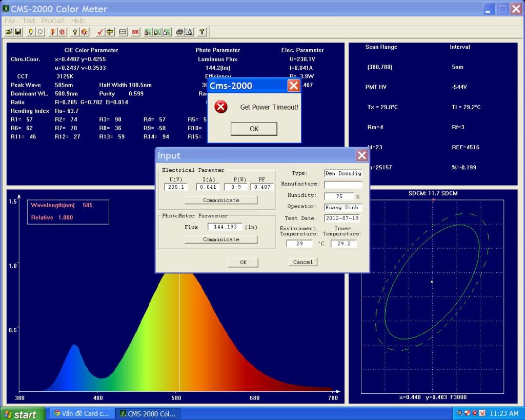Close the Cms-2000 error dialog
This screenshot has height=420, width=525.
click(294, 86)
